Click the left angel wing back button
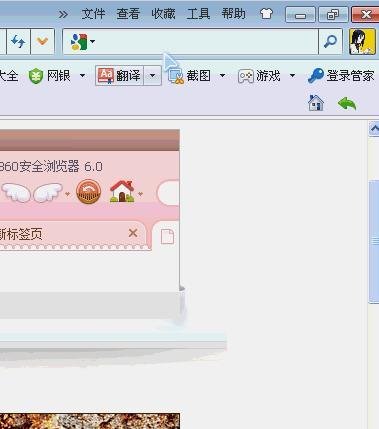 (x=16, y=193)
